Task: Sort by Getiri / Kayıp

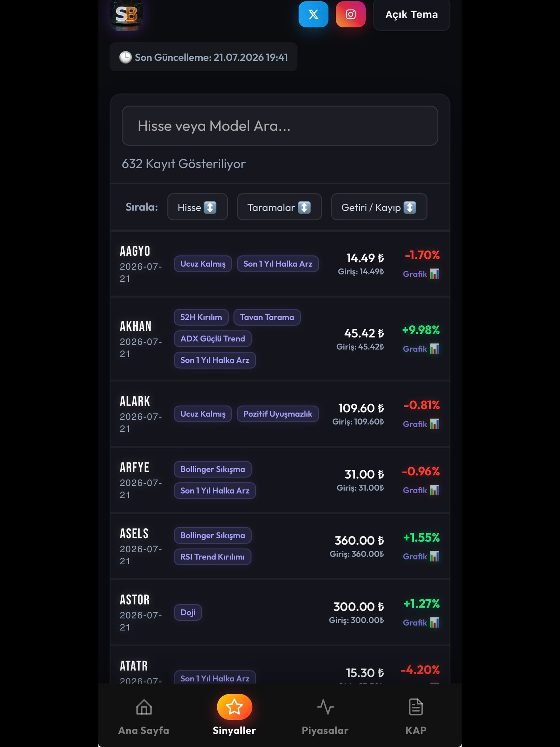Action: pyautogui.click(x=379, y=207)
